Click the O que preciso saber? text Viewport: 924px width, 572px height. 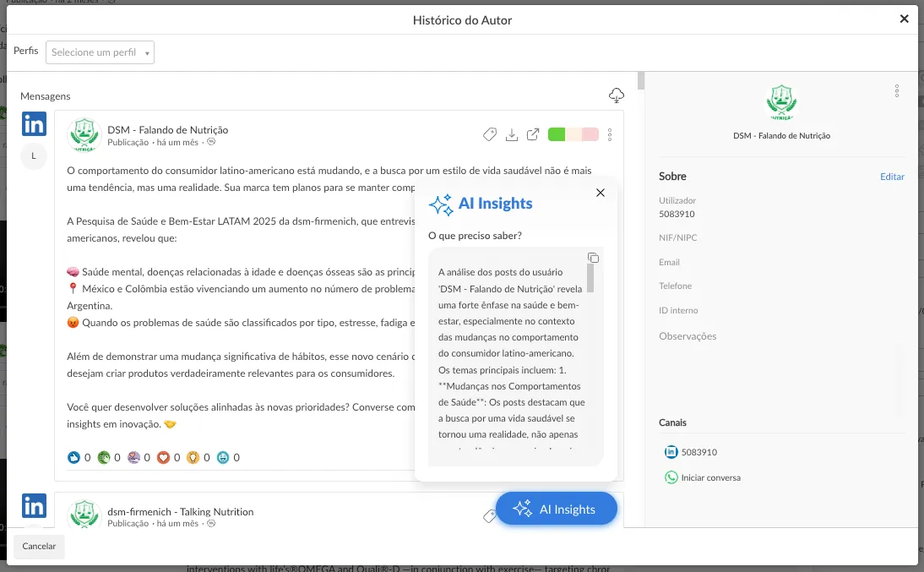click(475, 236)
